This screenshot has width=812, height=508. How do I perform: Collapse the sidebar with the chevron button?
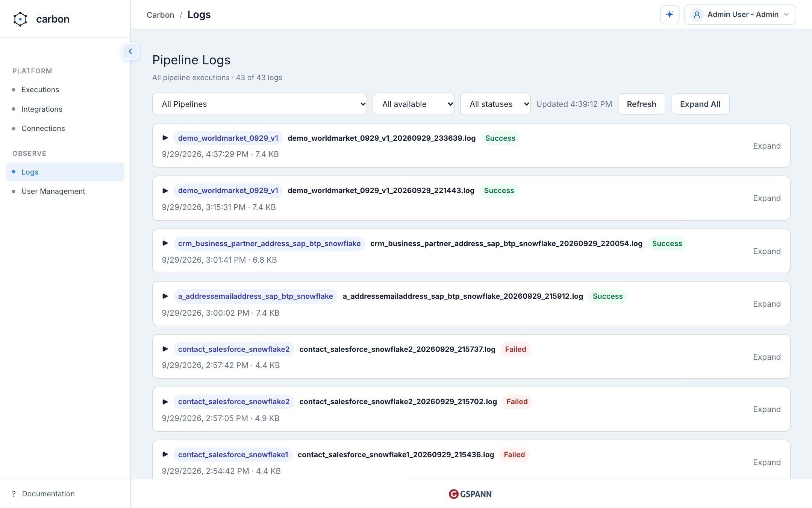(x=130, y=52)
